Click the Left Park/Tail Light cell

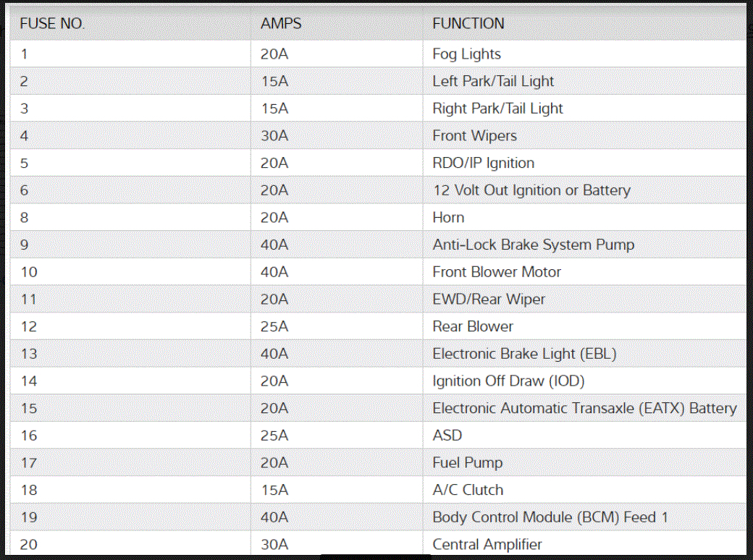coord(493,82)
